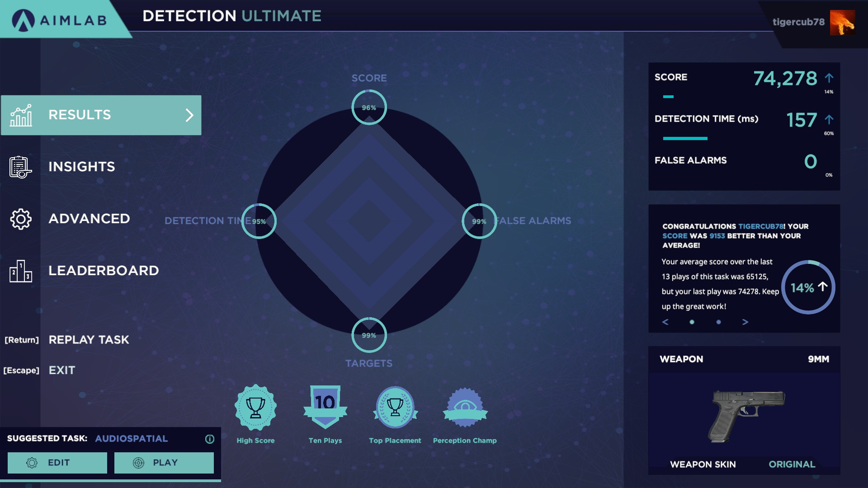Click the Original weapon skin value
Viewport: 868px width, 488px height.
792,465
